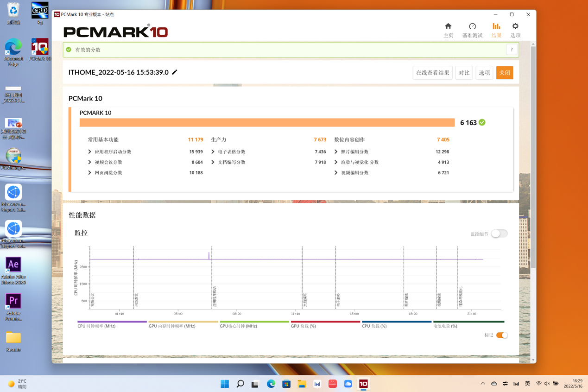This screenshot has width=588, height=392.
Task: Toggle CPU 时钟频率 (MHz) legend
Action: pos(112,324)
